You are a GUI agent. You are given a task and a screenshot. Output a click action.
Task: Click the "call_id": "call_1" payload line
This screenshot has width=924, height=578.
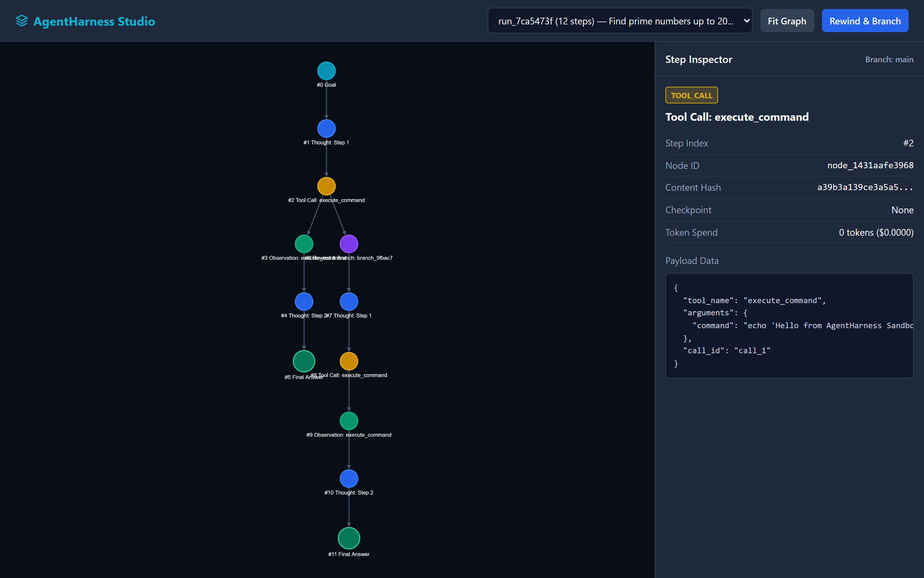pyautogui.click(x=727, y=351)
